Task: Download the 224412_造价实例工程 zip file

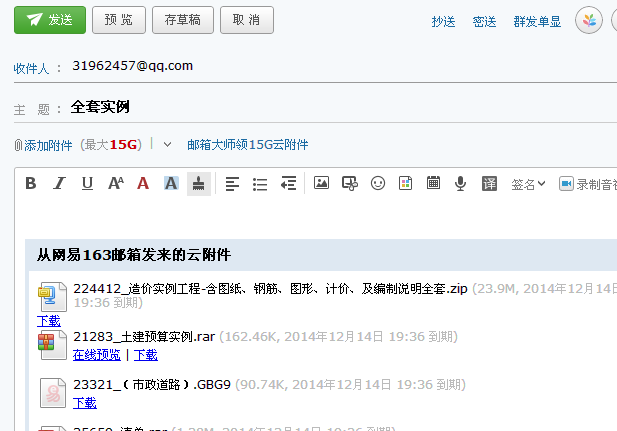Action: (x=49, y=321)
